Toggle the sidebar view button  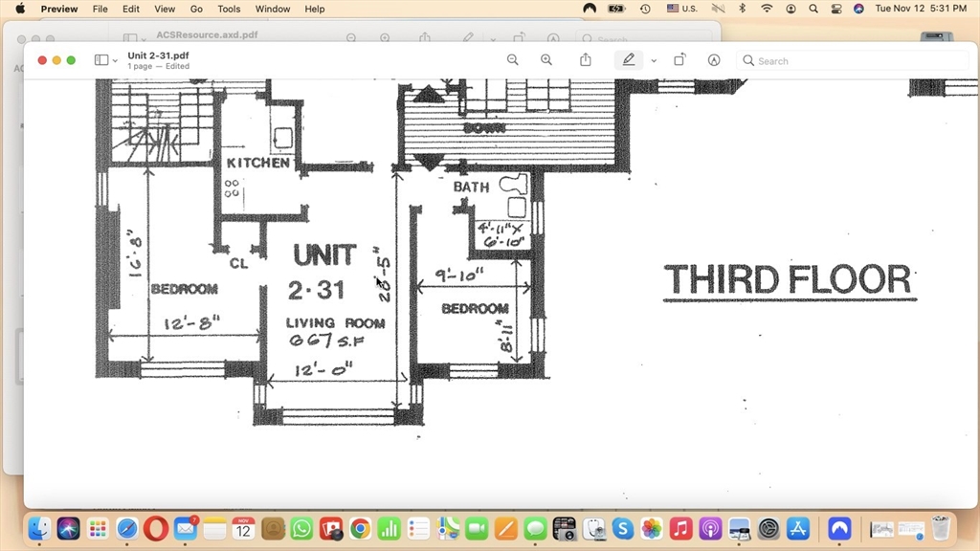100,60
